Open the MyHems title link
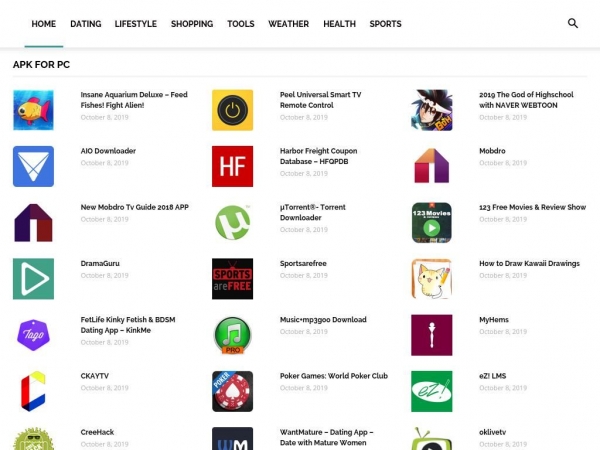The width and height of the screenshot is (600, 450). [494, 320]
